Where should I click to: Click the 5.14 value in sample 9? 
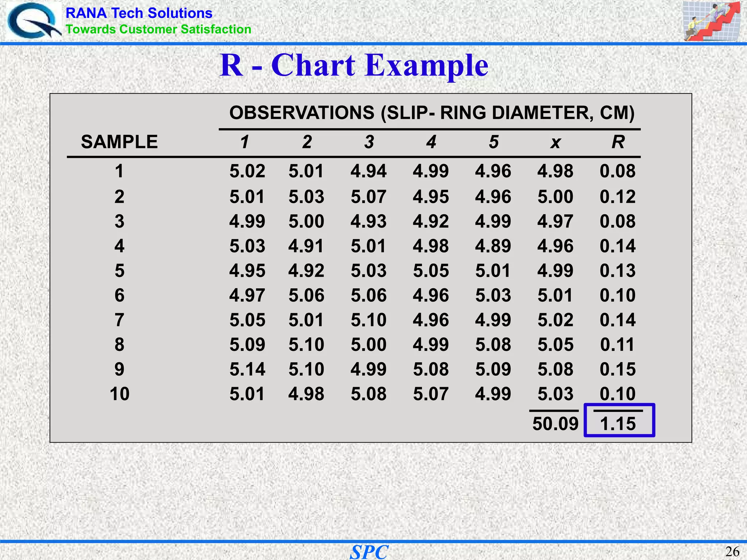coord(247,369)
